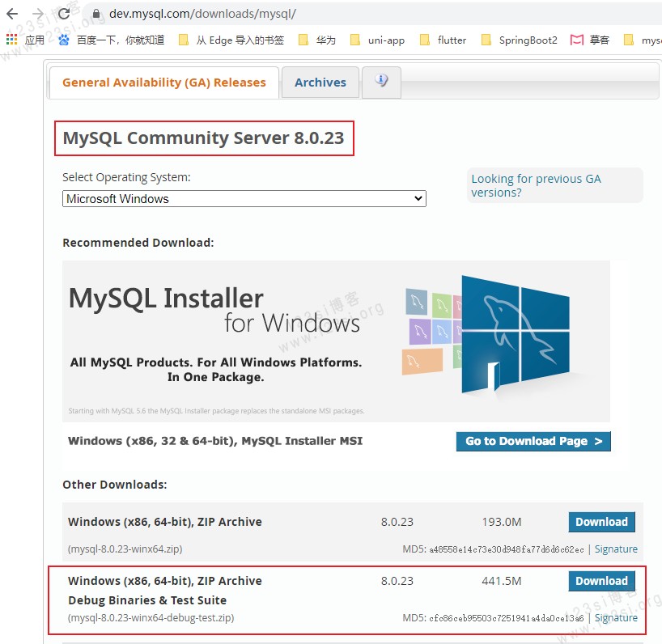662x644 pixels.
Task: Open the flutter bookmark folder
Action: pyautogui.click(x=443, y=40)
